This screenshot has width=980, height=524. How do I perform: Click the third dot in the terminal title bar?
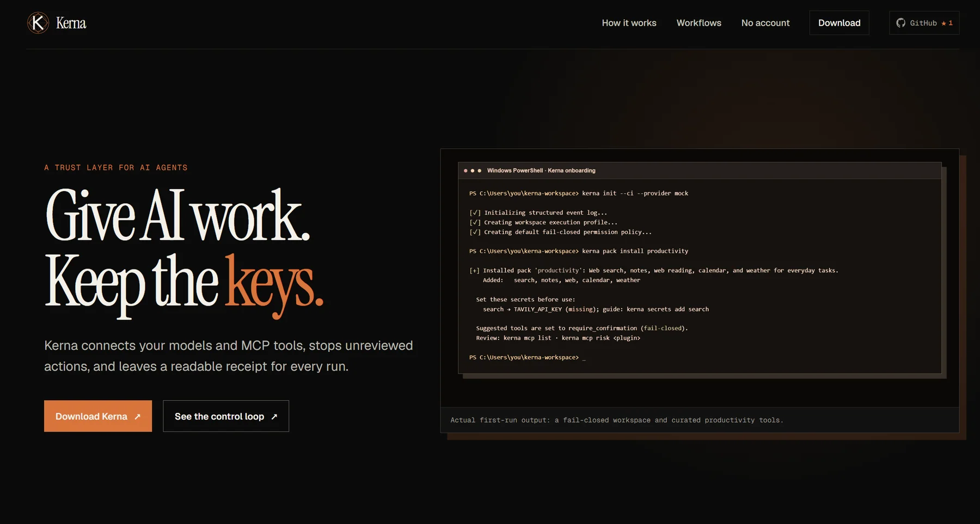point(479,170)
